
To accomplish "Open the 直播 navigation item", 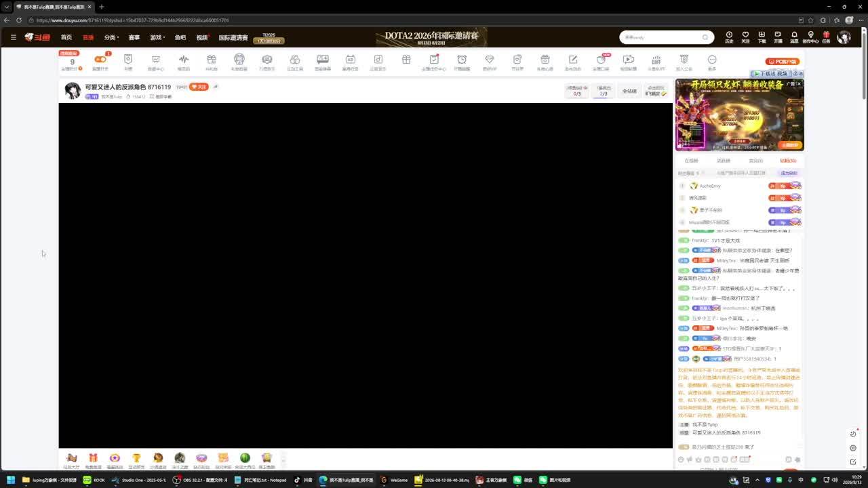I will (x=88, y=37).
